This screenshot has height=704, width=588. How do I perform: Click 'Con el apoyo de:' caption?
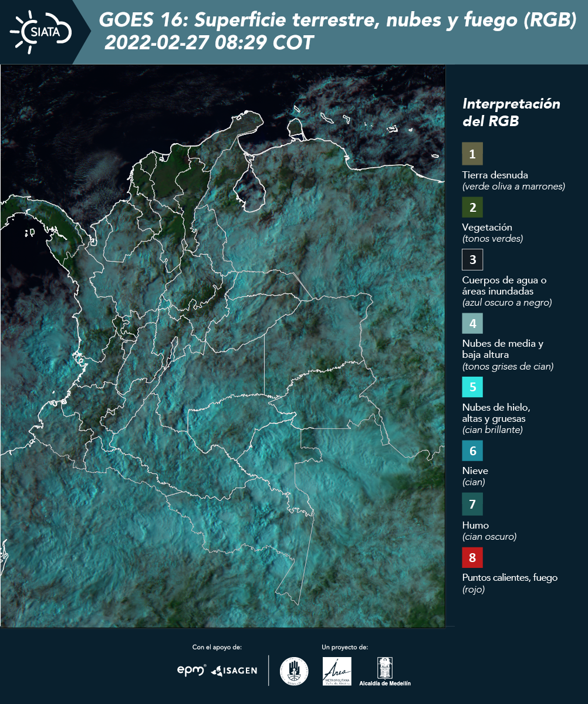[217, 647]
